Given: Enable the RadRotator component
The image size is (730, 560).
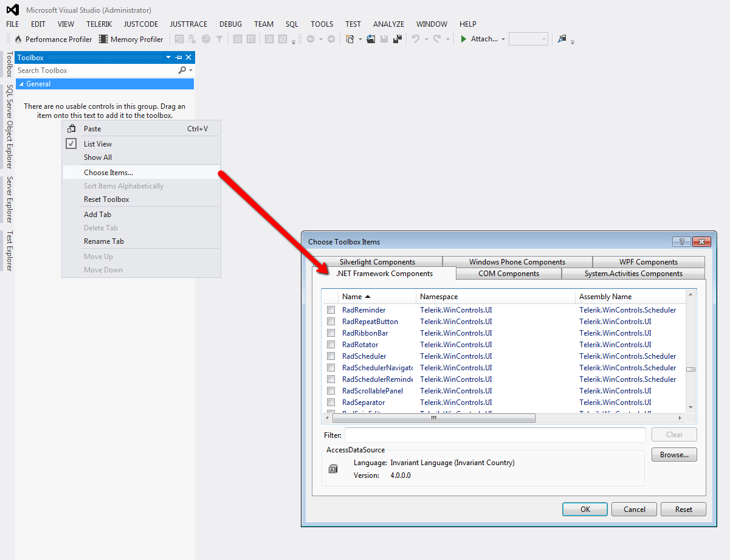Looking at the screenshot, I should pyautogui.click(x=331, y=344).
